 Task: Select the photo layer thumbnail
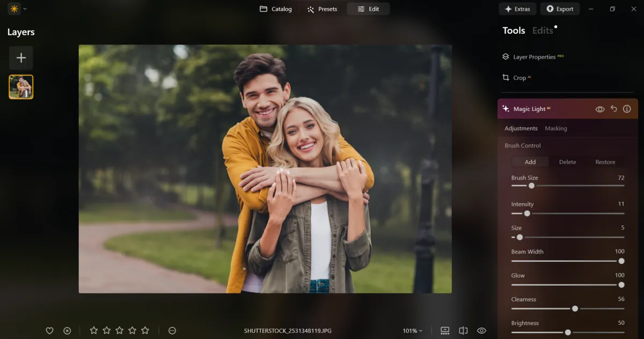(x=20, y=86)
